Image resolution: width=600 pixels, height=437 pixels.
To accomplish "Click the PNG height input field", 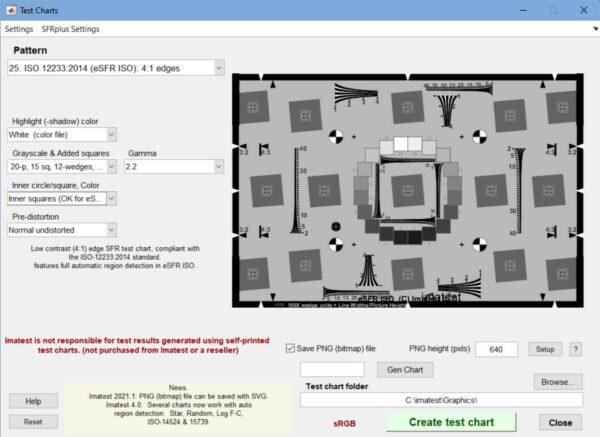I will tap(496, 349).
